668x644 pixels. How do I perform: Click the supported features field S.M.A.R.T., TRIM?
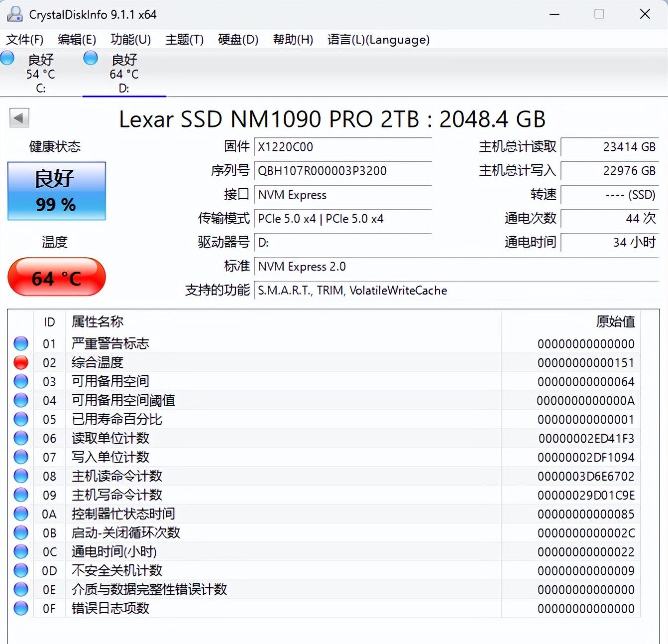point(456,291)
